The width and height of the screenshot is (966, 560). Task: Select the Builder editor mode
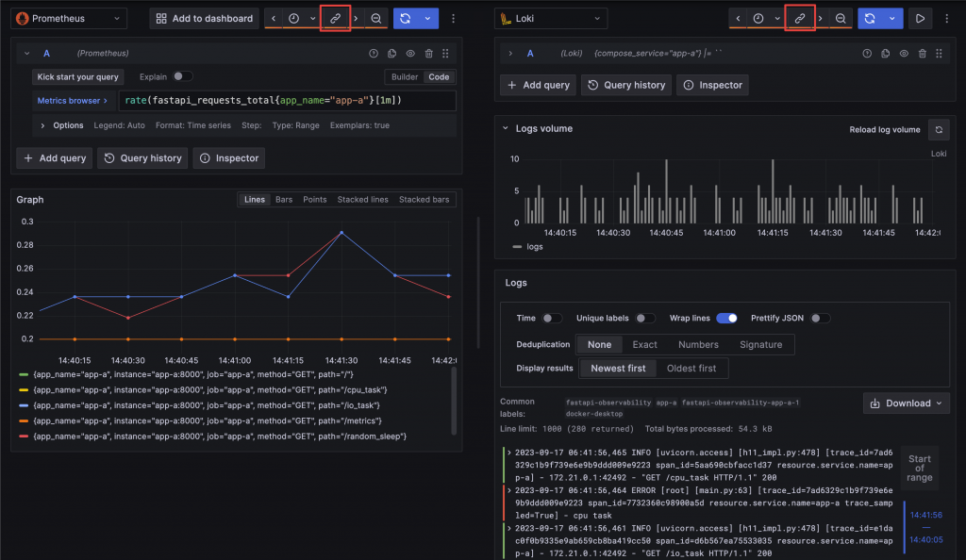pos(405,77)
